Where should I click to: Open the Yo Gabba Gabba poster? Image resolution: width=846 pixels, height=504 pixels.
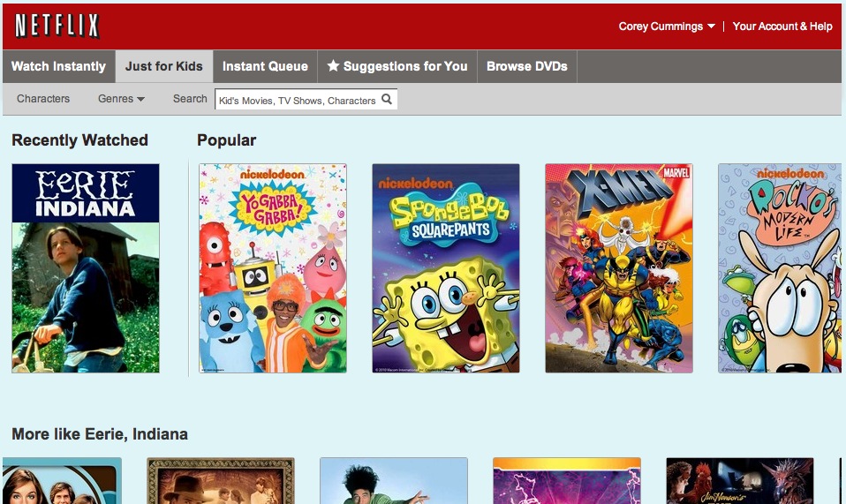tap(273, 268)
